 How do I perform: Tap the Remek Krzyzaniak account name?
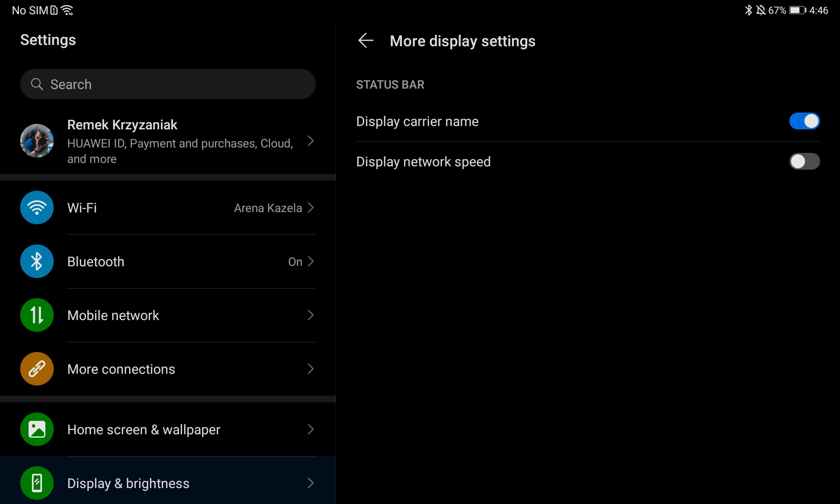pyautogui.click(x=122, y=125)
